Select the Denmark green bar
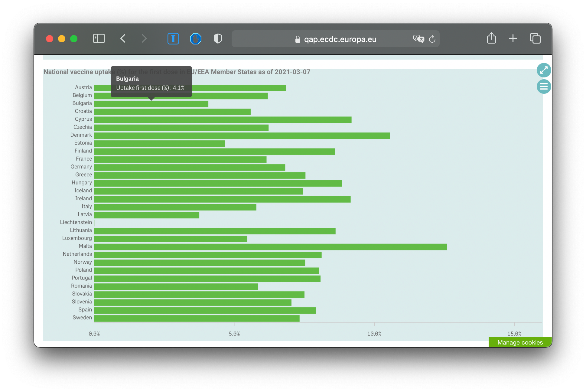The image size is (586, 392). pyautogui.click(x=242, y=136)
